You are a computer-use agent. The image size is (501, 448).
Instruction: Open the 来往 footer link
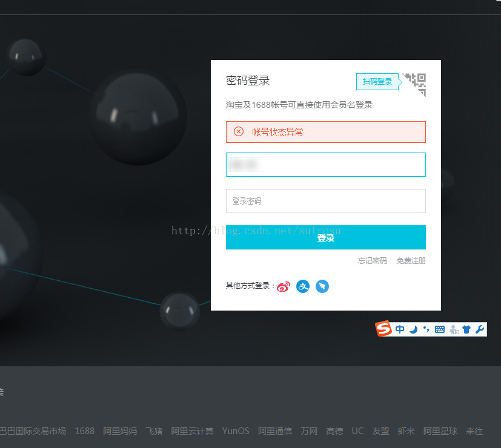tap(474, 431)
